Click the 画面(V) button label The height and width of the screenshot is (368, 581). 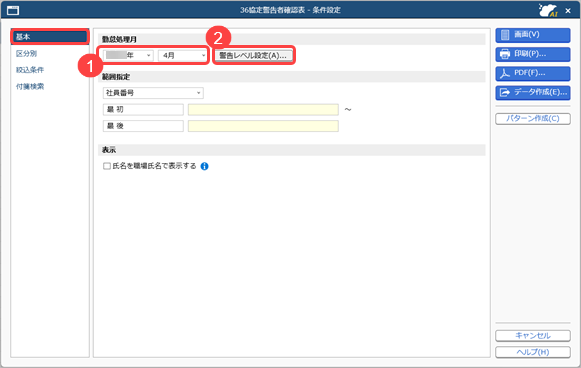527,34
